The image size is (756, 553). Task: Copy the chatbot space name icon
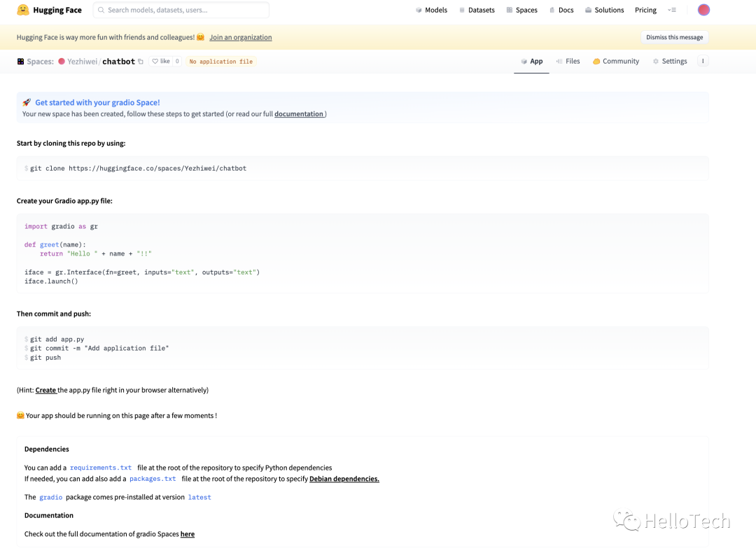141,62
